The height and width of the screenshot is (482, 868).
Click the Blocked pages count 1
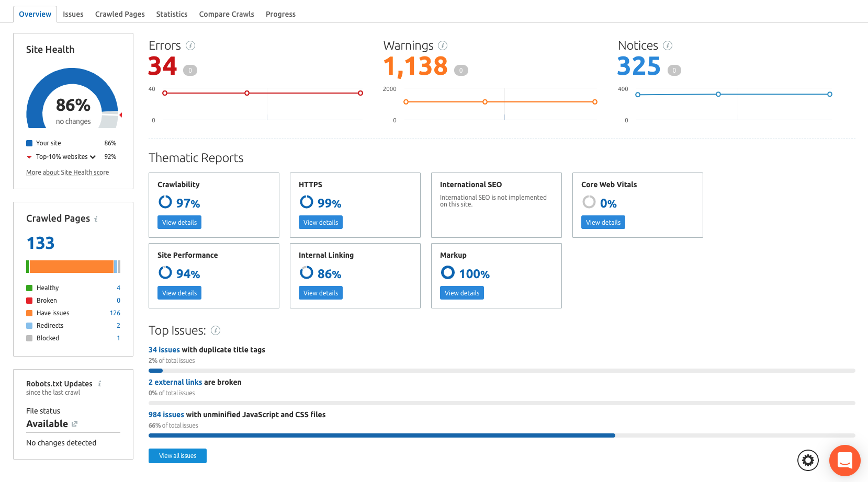tap(118, 338)
